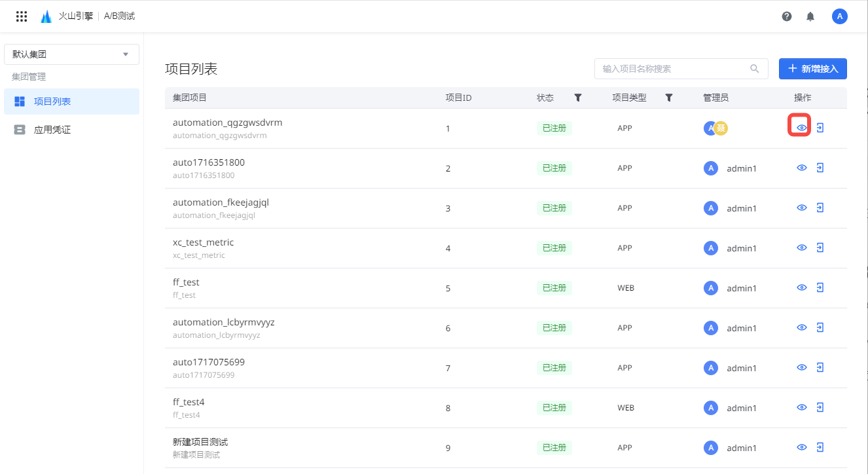Click the A/B测试 product title
Screen dimensions: 868x474
point(119,16)
